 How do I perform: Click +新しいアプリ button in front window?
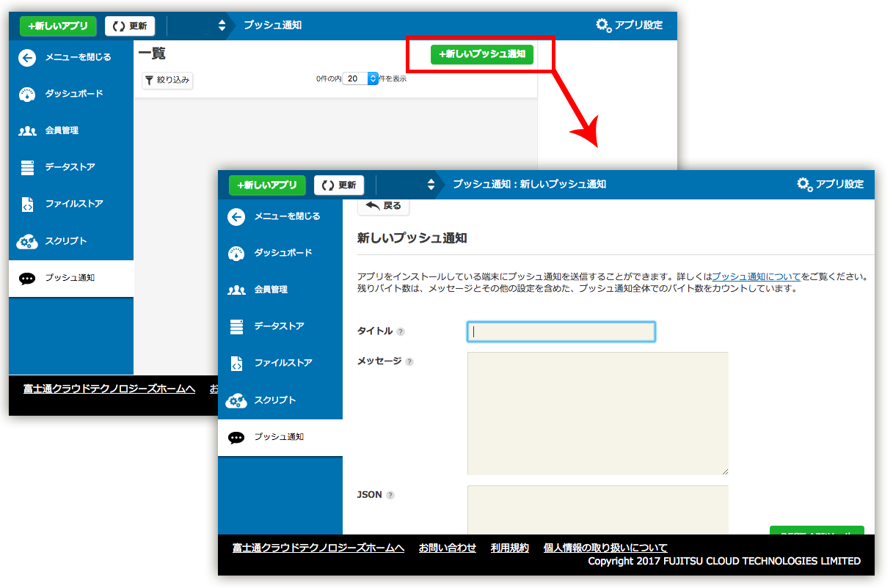click(x=267, y=185)
